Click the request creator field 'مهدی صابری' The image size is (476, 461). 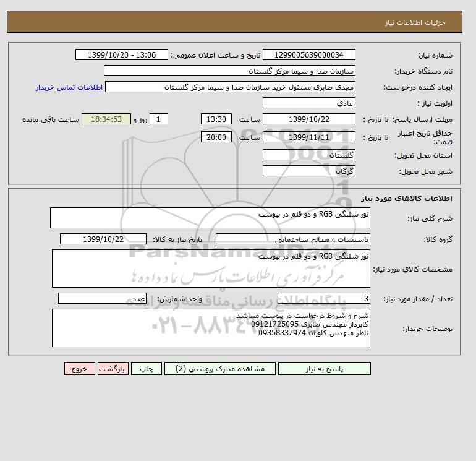[x=230, y=87]
